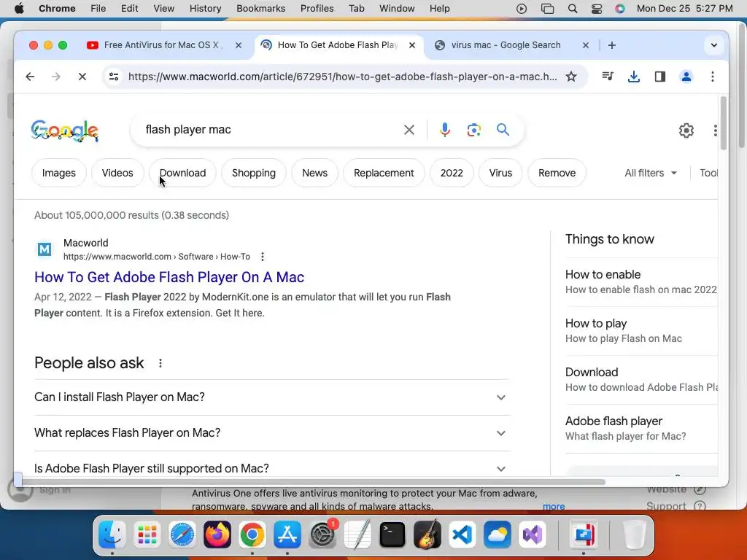Open Finder from the dock
Screen dimensions: 747x560
[x=112, y=534]
